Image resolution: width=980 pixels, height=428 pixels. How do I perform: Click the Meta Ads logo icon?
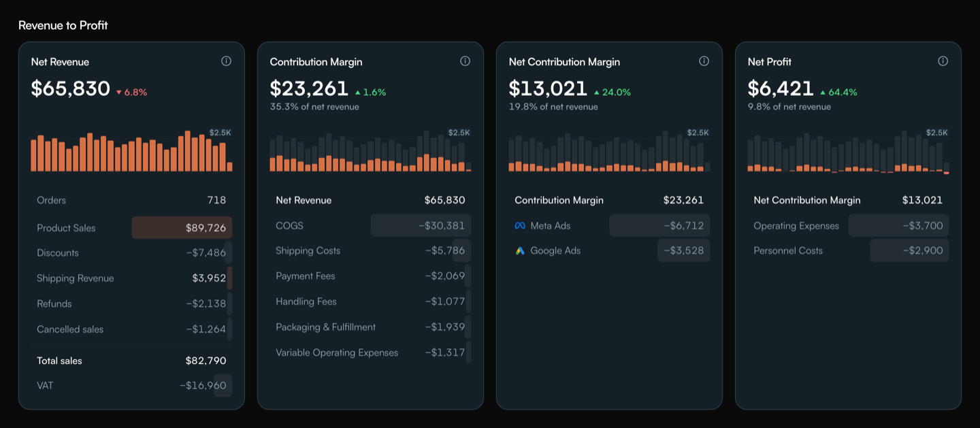520,226
